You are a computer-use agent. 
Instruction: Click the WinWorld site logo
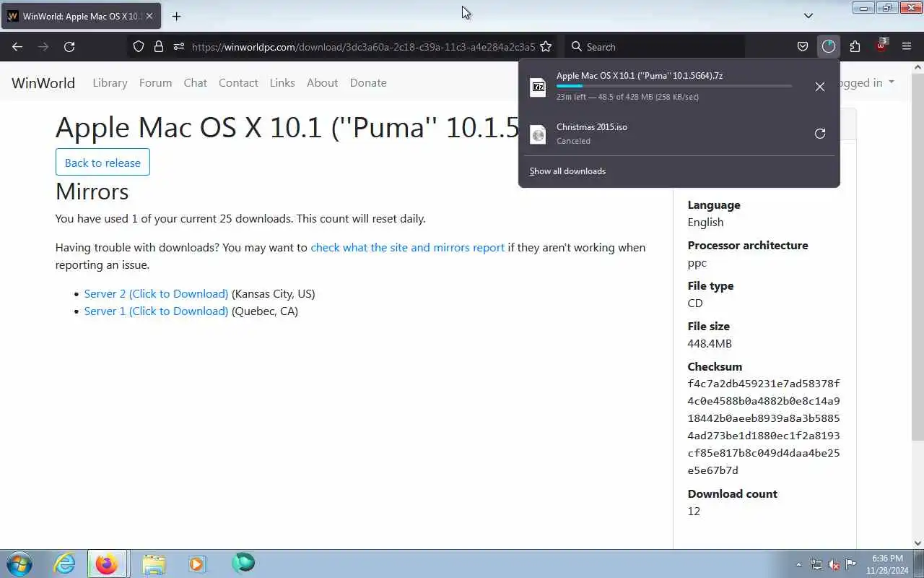point(43,82)
